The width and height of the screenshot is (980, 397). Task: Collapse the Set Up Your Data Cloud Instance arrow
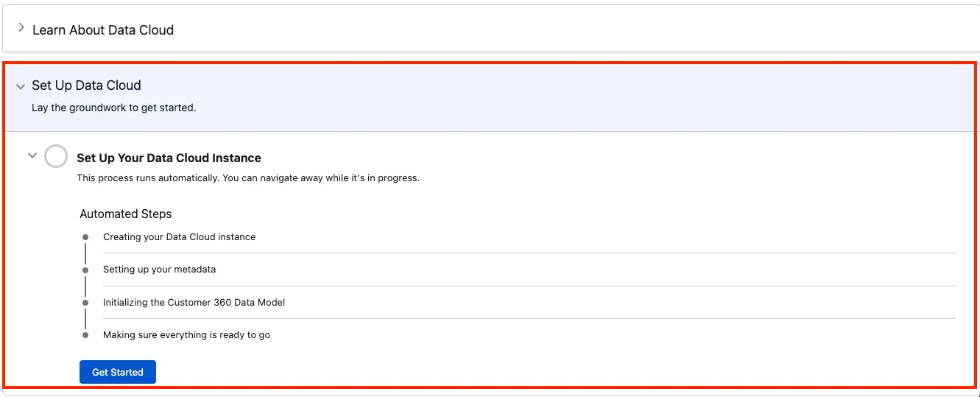tap(32, 155)
